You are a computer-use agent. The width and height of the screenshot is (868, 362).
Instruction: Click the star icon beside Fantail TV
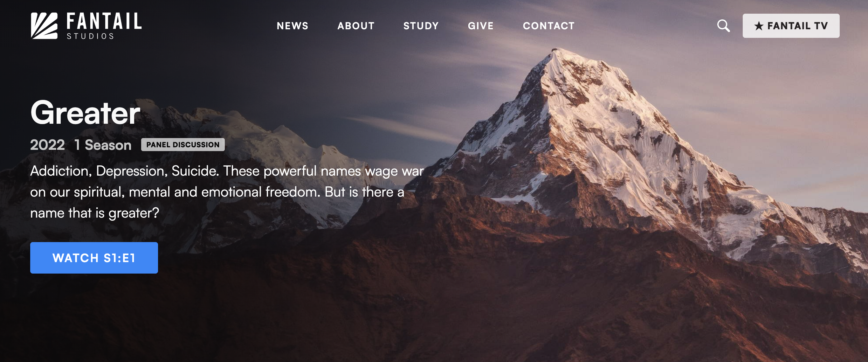point(759,26)
